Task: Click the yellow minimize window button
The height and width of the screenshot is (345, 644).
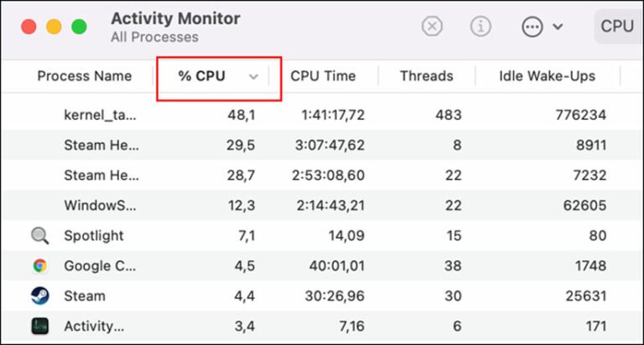Action: coord(54,27)
